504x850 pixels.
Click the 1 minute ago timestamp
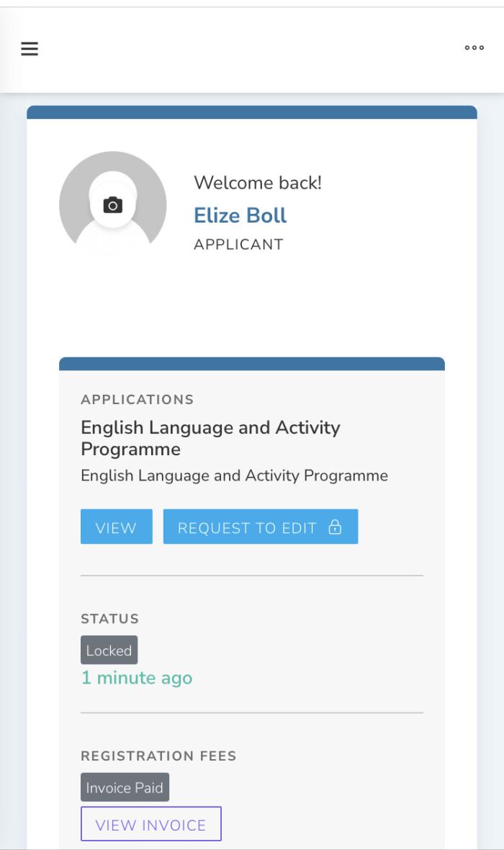pyautogui.click(x=137, y=677)
